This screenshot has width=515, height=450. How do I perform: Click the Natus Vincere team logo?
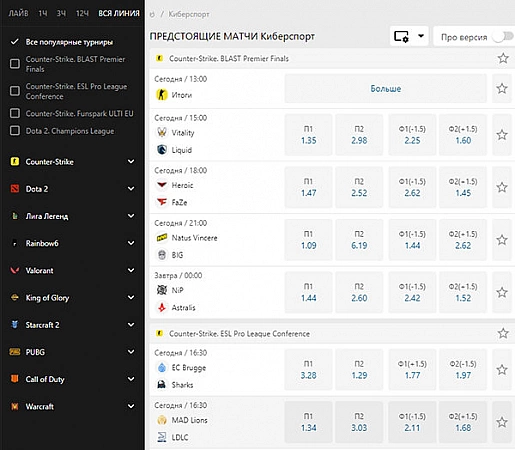[x=162, y=238]
